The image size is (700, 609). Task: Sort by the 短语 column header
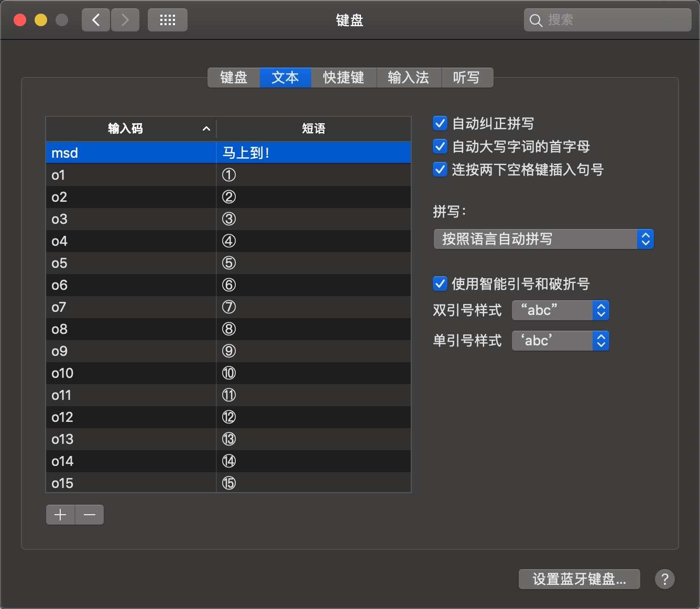(x=313, y=129)
